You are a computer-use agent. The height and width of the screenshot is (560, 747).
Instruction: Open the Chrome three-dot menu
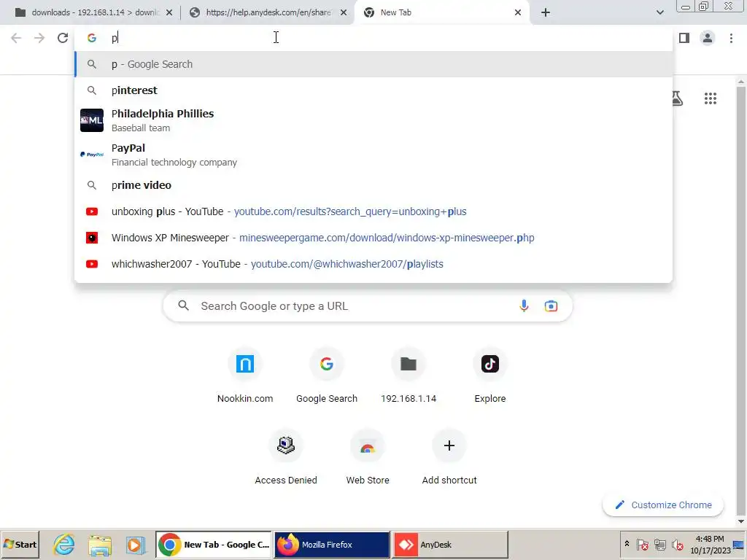coord(731,38)
